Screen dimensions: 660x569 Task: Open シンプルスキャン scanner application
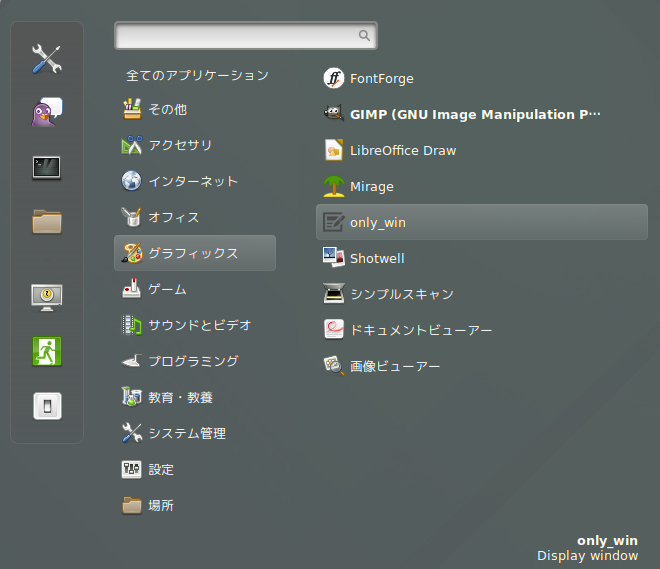point(401,294)
